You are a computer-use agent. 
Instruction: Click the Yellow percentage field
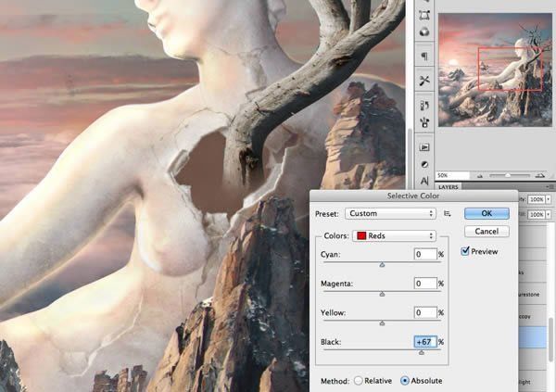click(425, 312)
